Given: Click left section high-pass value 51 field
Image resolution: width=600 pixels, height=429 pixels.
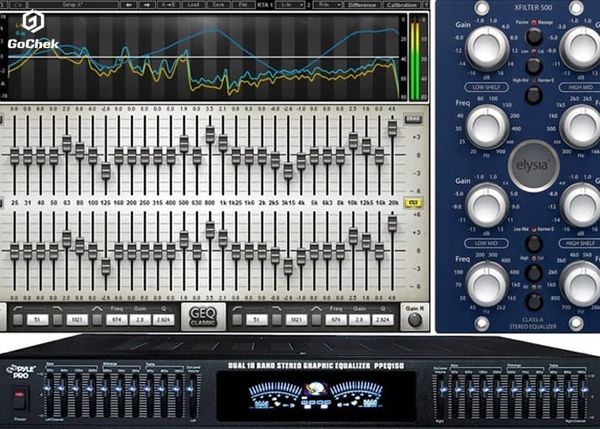Looking at the screenshot, I should [38, 320].
